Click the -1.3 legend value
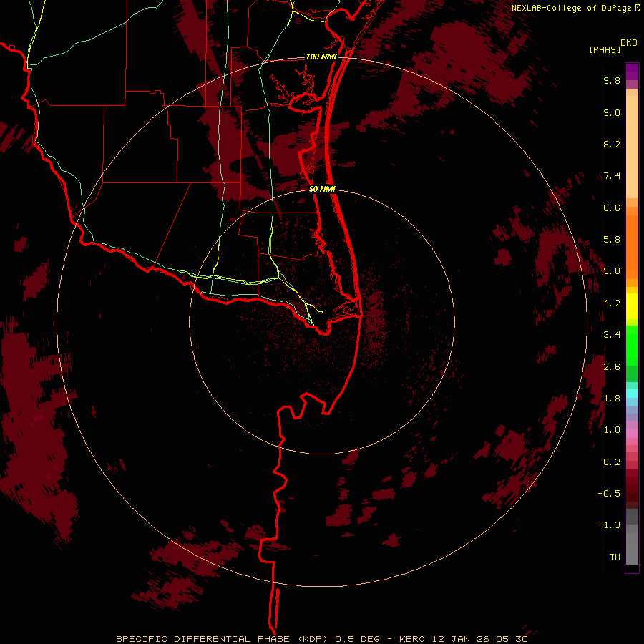This screenshot has height=644, width=644. [x=609, y=525]
